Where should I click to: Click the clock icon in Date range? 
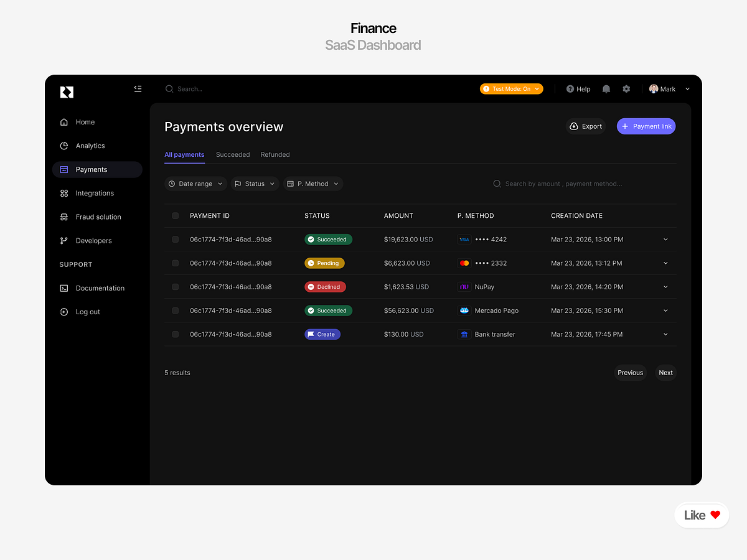pos(172,184)
